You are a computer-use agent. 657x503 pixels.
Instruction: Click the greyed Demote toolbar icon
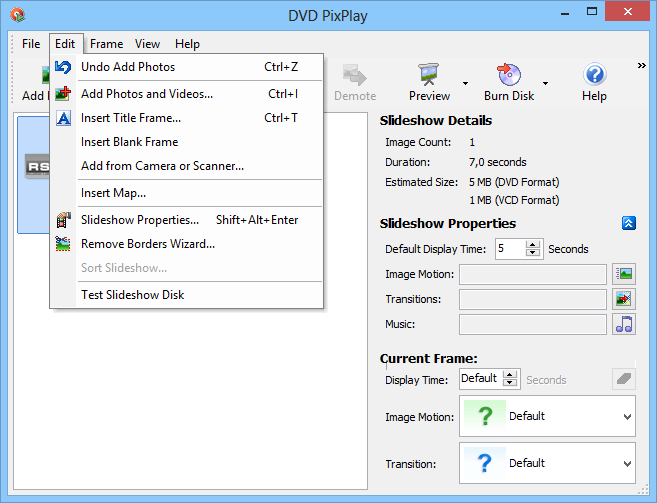click(x=354, y=75)
